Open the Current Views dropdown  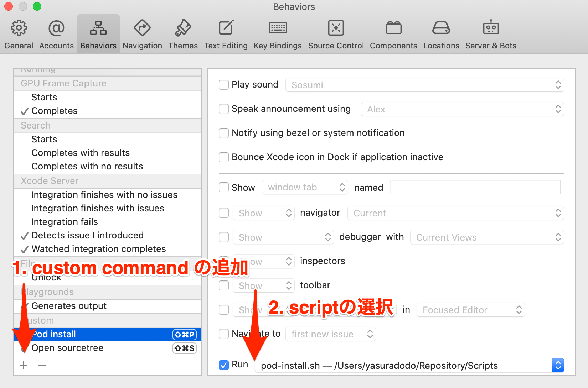pyautogui.click(x=487, y=237)
